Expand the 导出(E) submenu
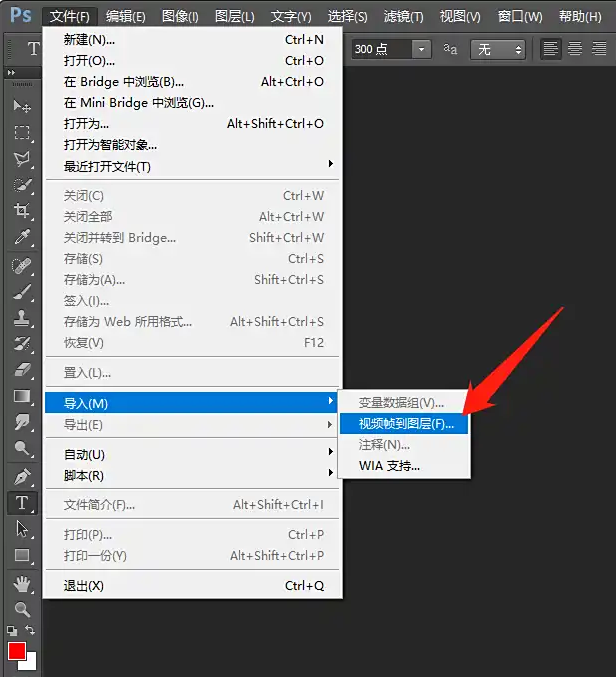 click(x=192, y=425)
